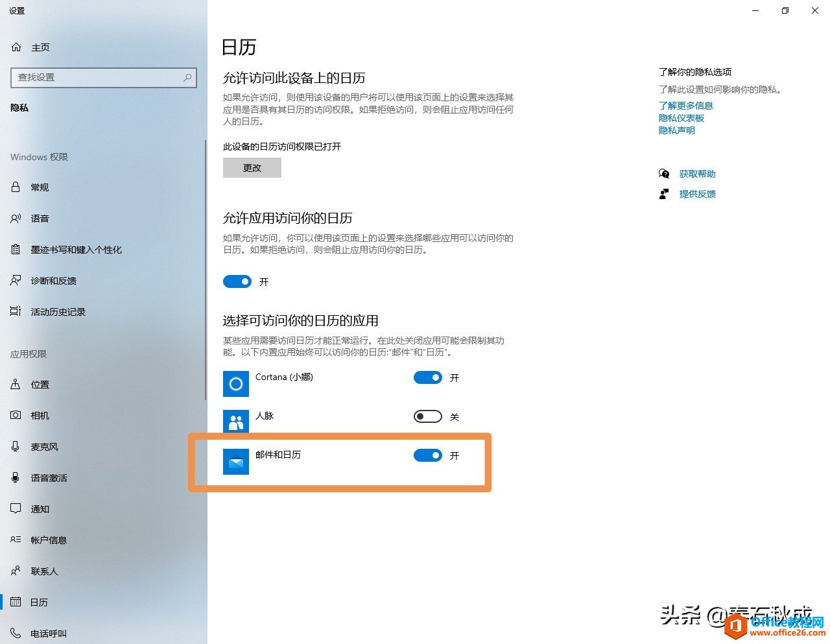
Task: Select the 墨迹书写和键入个性化 clipboard icon
Action: [x=16, y=250]
